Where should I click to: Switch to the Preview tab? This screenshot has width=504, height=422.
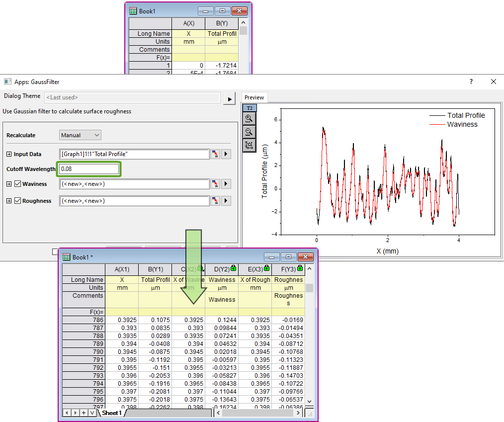253,97
